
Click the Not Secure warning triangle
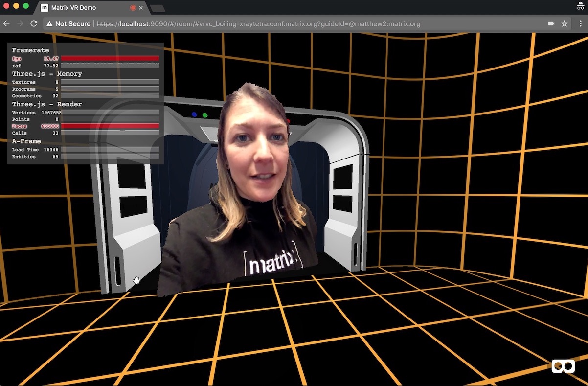click(x=49, y=23)
